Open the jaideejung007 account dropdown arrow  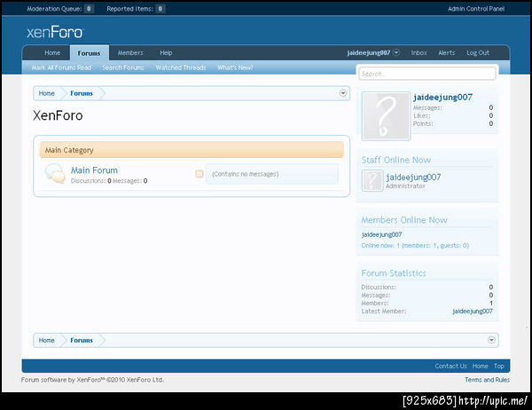click(396, 52)
